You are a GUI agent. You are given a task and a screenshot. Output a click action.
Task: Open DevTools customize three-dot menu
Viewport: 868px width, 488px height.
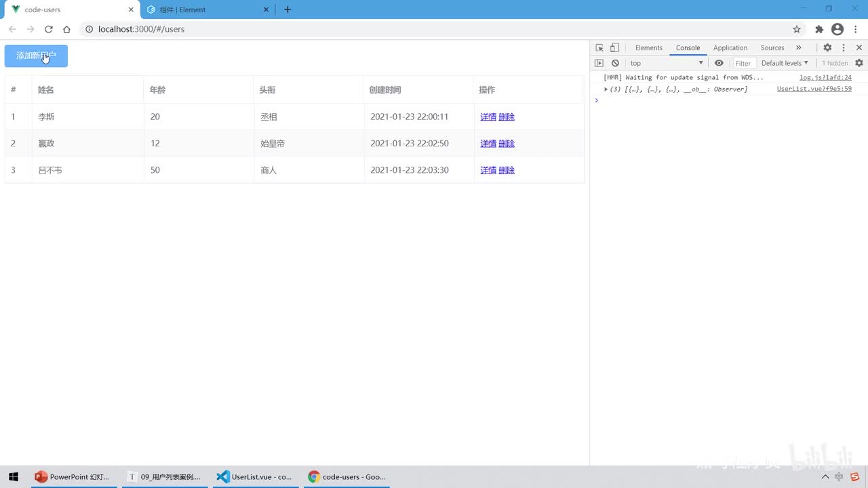844,47
